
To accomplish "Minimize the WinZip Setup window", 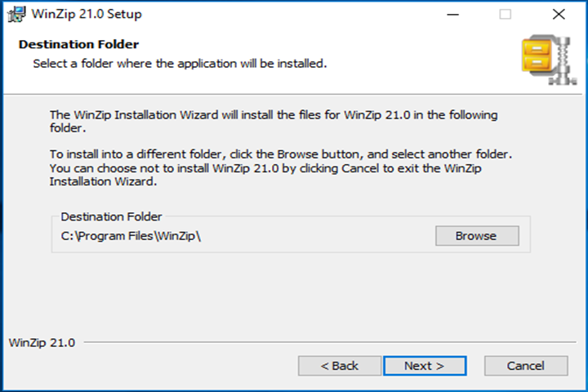I will pos(452,15).
